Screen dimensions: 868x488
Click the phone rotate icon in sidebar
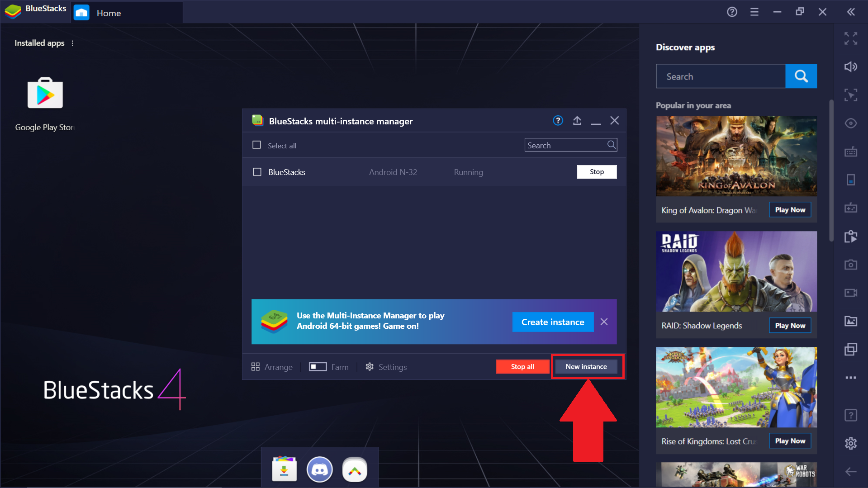[851, 180]
